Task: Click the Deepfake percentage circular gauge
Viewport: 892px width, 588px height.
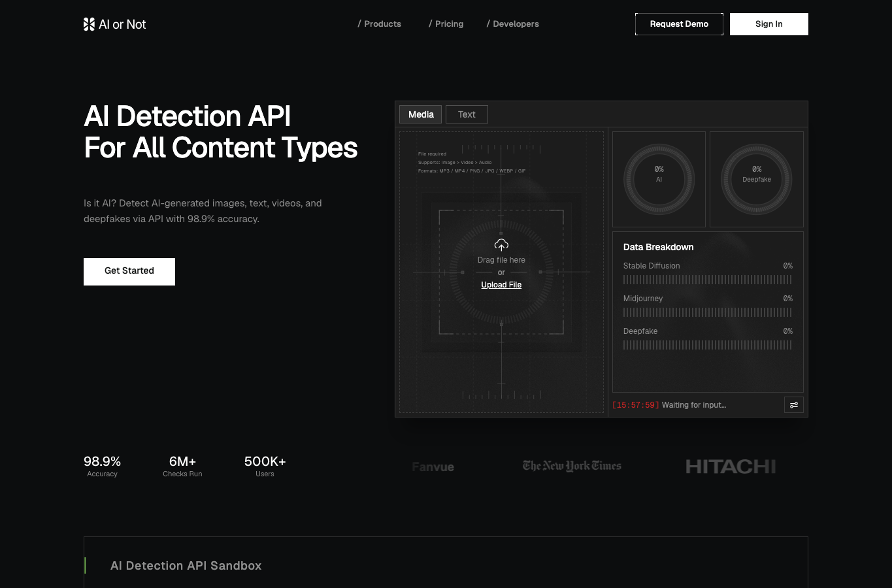Action: [x=757, y=179]
